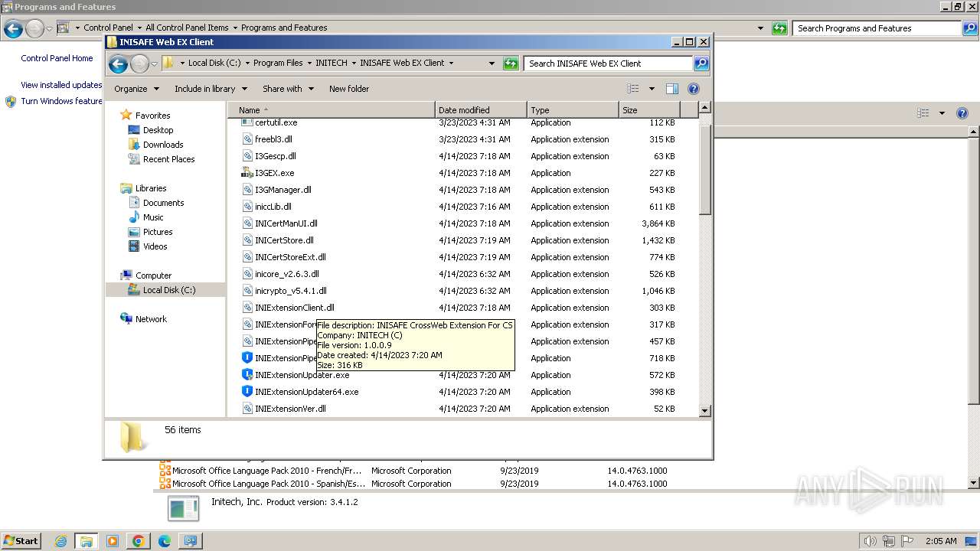Select the freebl3.dll file icon
The height and width of the screenshot is (551, 980).
pos(247,139)
